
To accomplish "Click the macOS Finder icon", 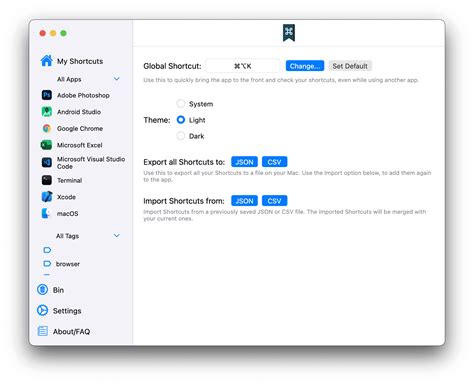I will (46, 213).
